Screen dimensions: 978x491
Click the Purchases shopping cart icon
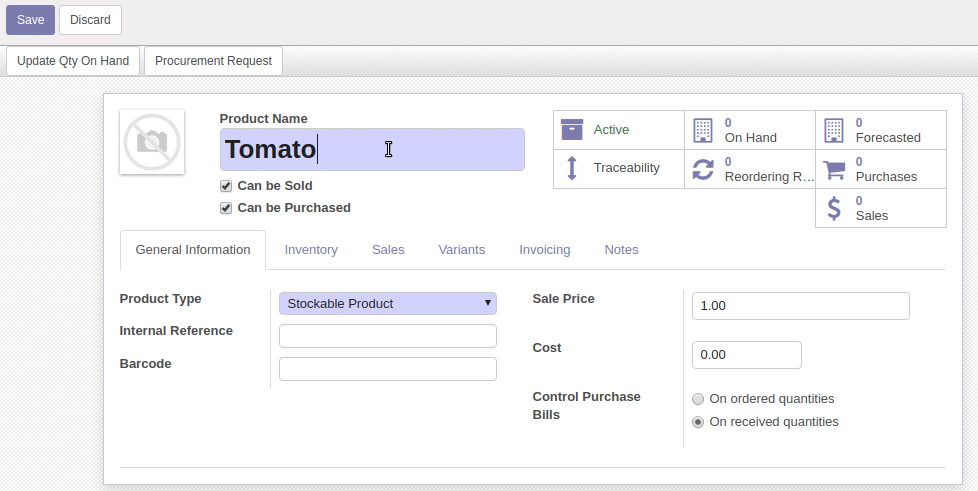(834, 169)
